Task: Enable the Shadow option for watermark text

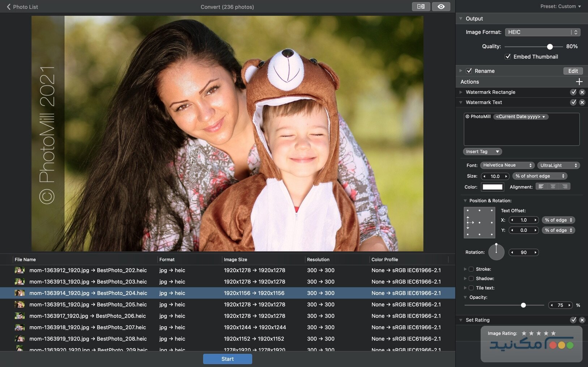Action: coord(471,278)
